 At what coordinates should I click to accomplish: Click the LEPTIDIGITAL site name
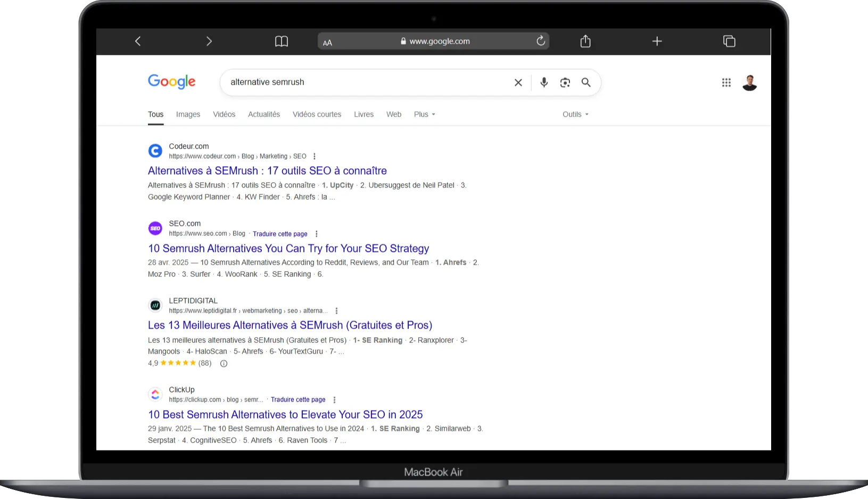click(193, 301)
